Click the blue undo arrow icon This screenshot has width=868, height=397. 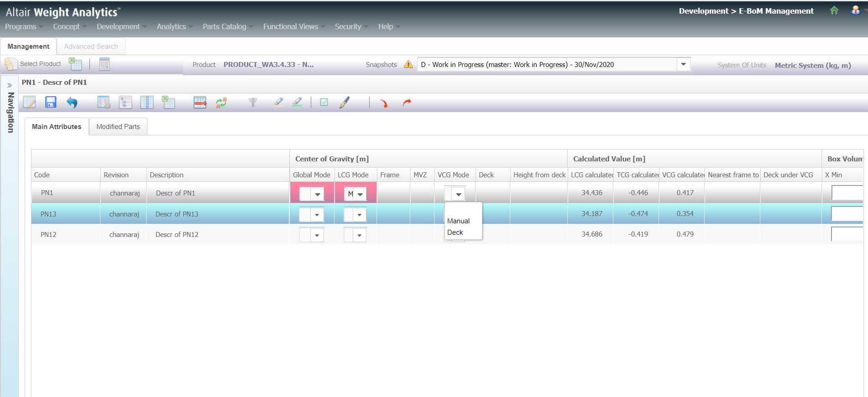click(72, 103)
